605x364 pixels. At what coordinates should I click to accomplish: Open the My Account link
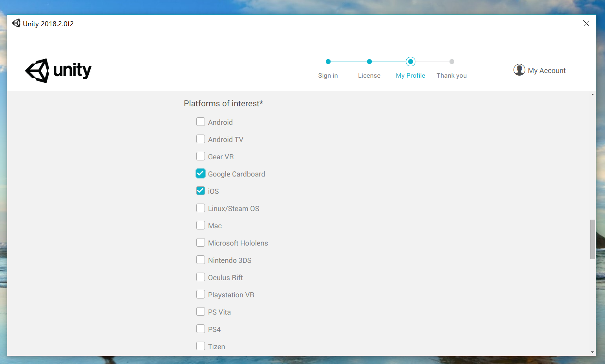coord(547,71)
